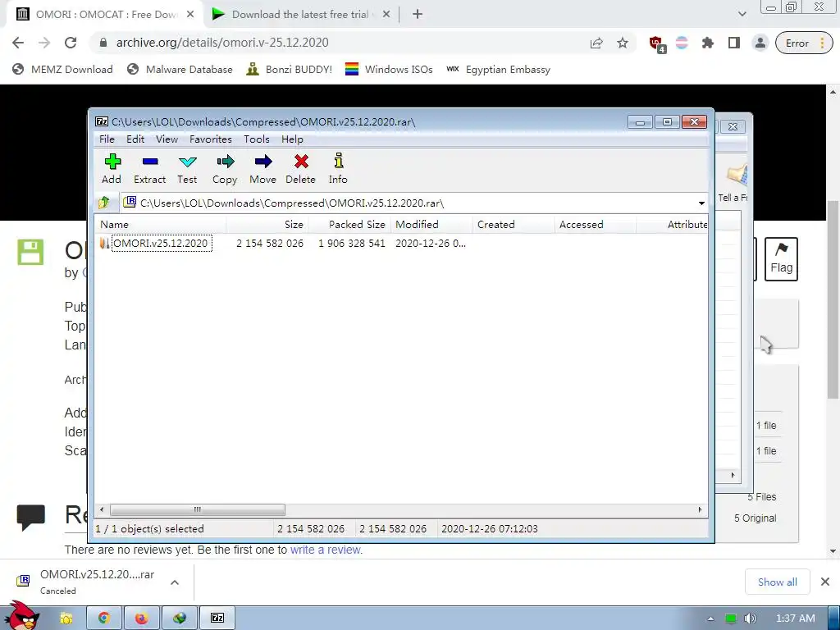The height and width of the screenshot is (630, 840).
Task: Select the Move toolbar icon in 7-Zip
Action: pyautogui.click(x=262, y=168)
